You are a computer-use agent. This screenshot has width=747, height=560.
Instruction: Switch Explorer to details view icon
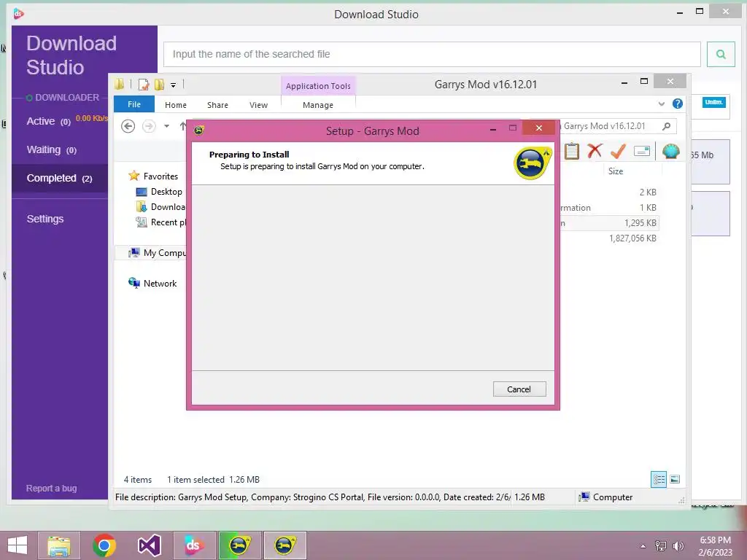click(659, 479)
